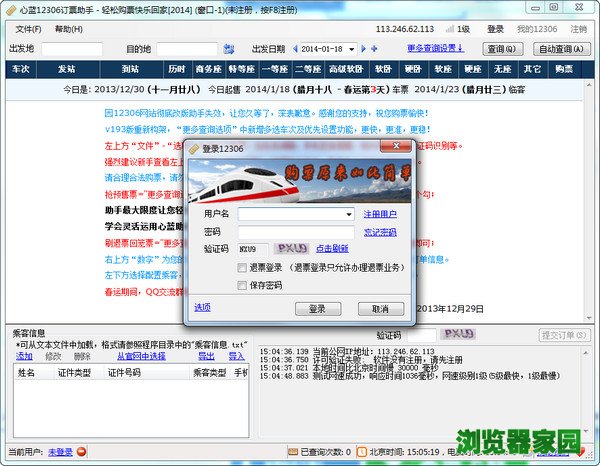Close the 登录12306 dialog

pyautogui.click(x=396, y=146)
